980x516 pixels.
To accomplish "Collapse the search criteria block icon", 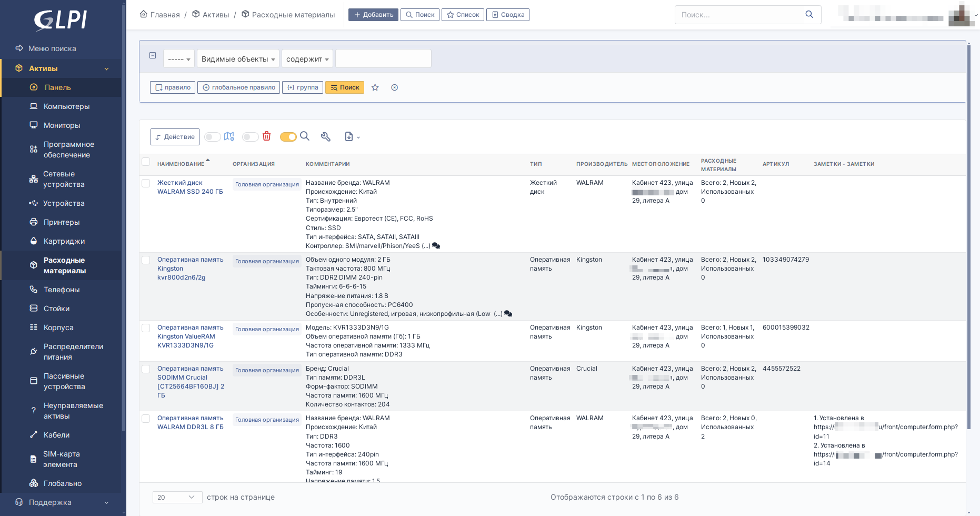I will coord(153,55).
